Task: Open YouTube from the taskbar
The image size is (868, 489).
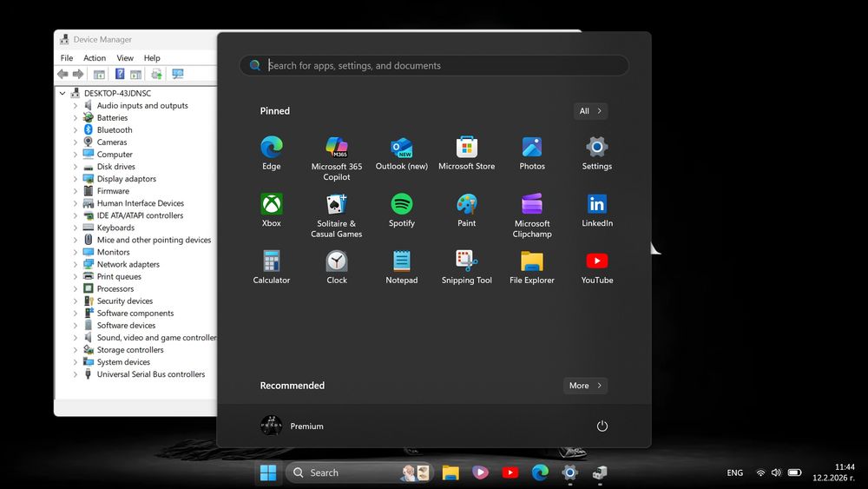Action: [510, 472]
